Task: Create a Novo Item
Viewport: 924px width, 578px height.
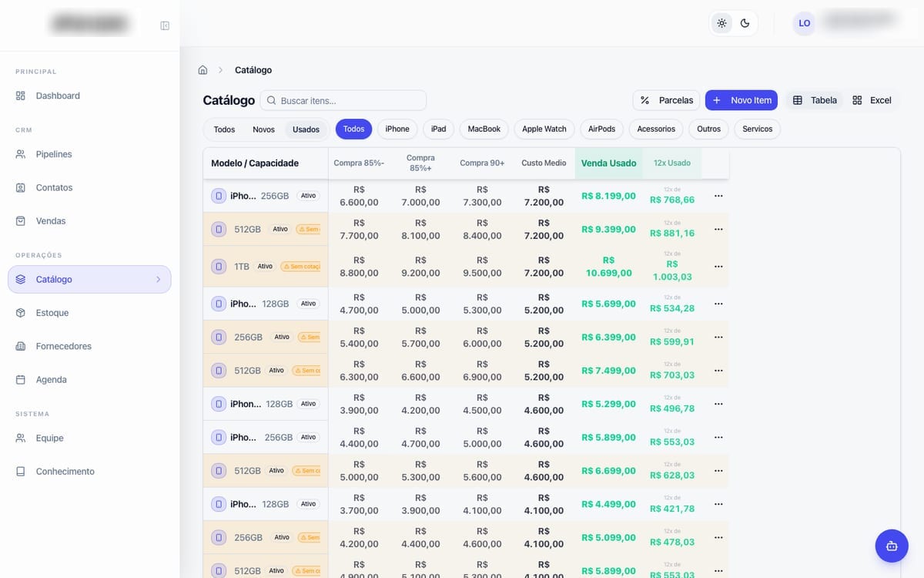Action: pyautogui.click(x=742, y=100)
